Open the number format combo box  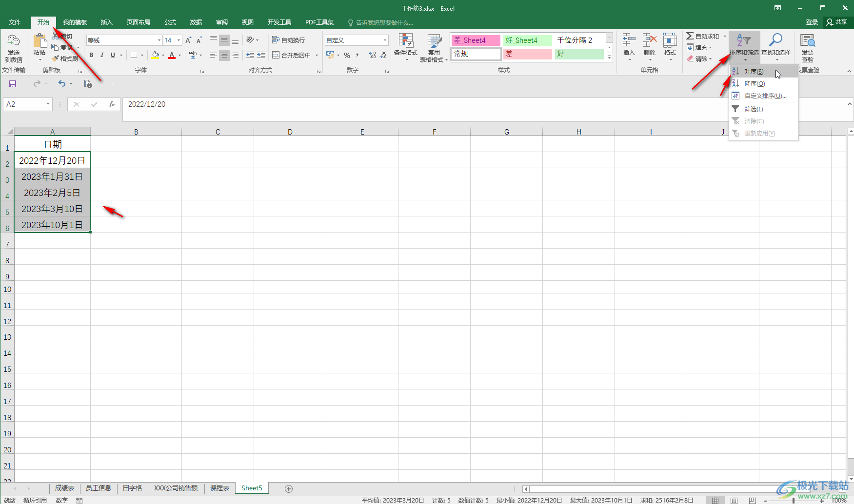(357, 40)
